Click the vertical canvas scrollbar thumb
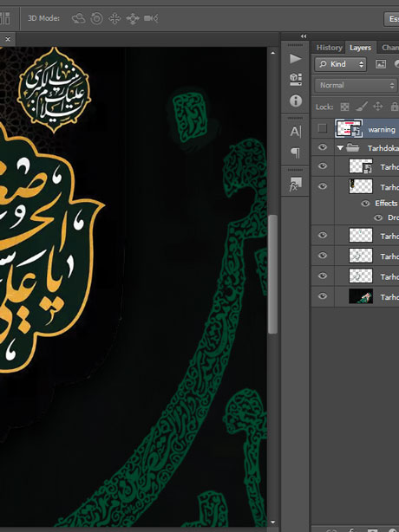399x532 pixels. coord(272,274)
